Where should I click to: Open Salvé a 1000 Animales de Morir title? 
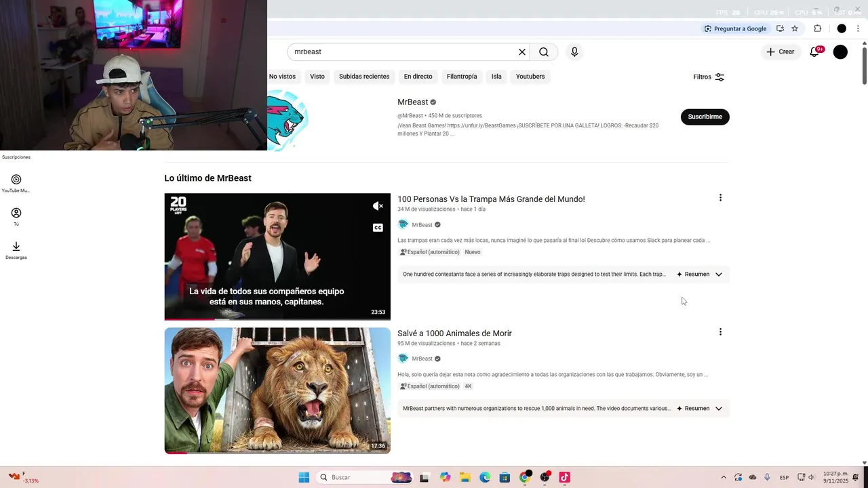pyautogui.click(x=454, y=333)
